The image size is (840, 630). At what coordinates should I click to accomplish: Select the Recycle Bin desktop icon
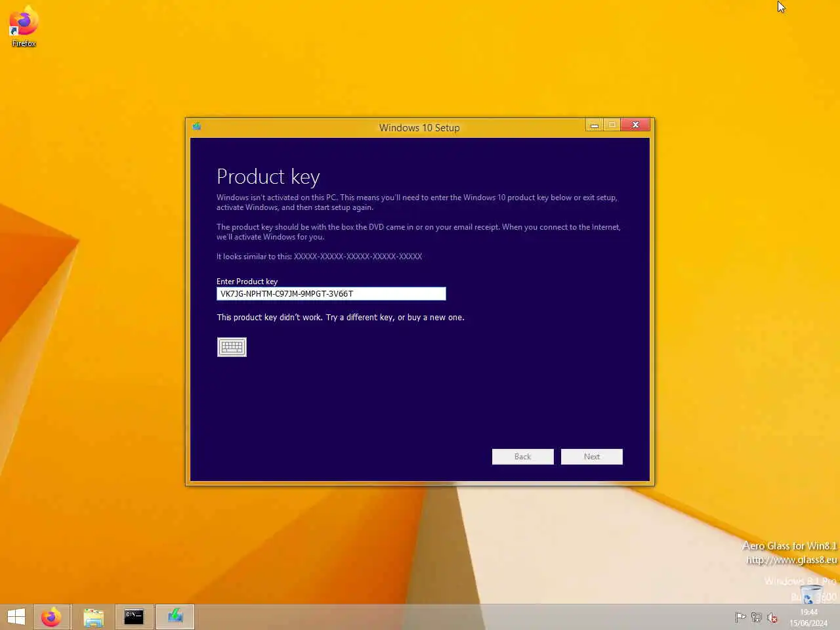[812, 596]
